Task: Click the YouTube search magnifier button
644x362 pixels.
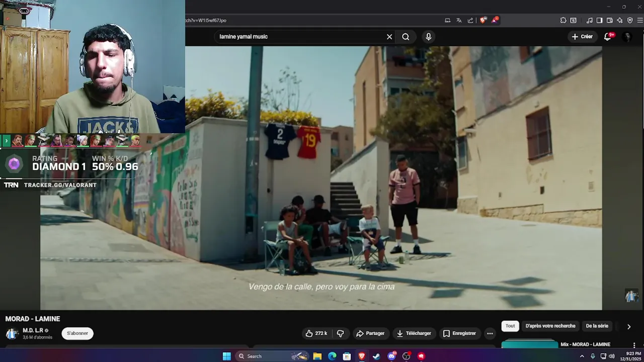Action: 406,37
